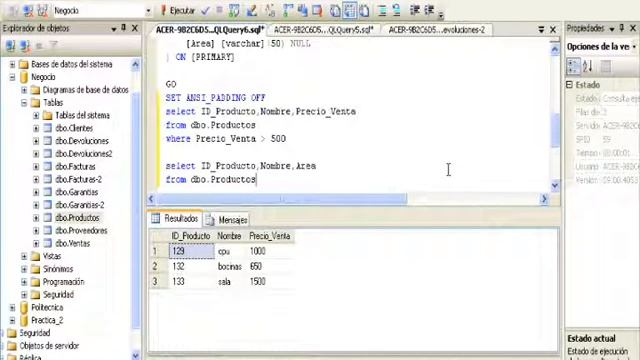Screen dimensions: 640x360
Task: Select the result cell with value 1500
Action: (x=270, y=282)
